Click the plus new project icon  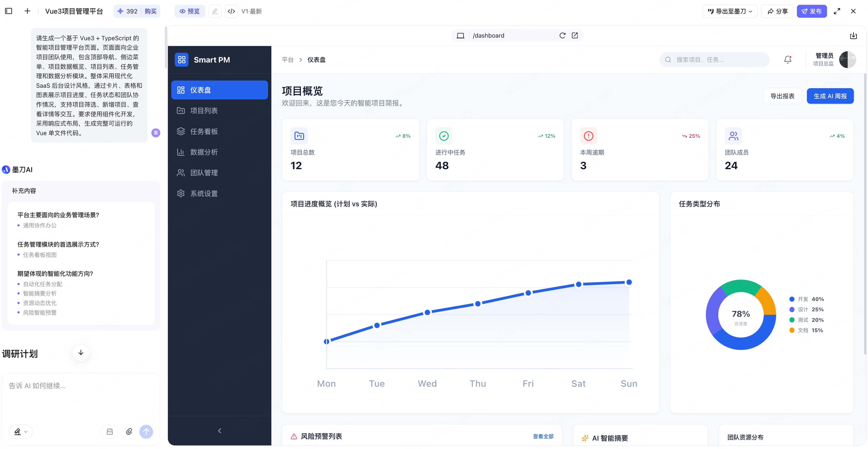tap(27, 11)
